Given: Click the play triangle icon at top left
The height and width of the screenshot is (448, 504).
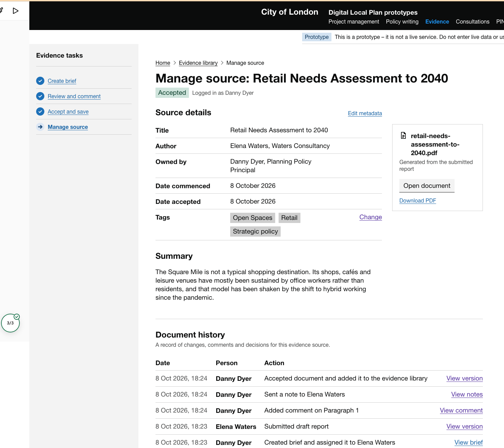Looking at the screenshot, I should 15,11.
